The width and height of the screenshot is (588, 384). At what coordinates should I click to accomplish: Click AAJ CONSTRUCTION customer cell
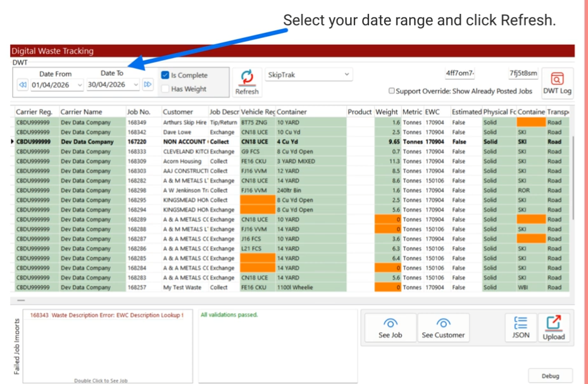tap(185, 171)
